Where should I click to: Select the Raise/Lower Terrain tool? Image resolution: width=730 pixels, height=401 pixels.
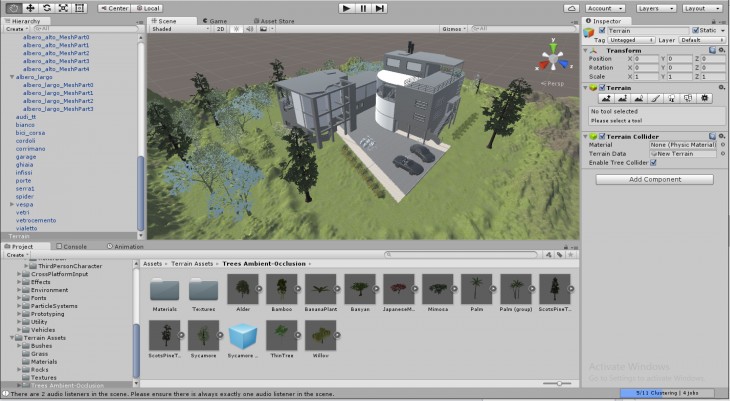pos(607,98)
